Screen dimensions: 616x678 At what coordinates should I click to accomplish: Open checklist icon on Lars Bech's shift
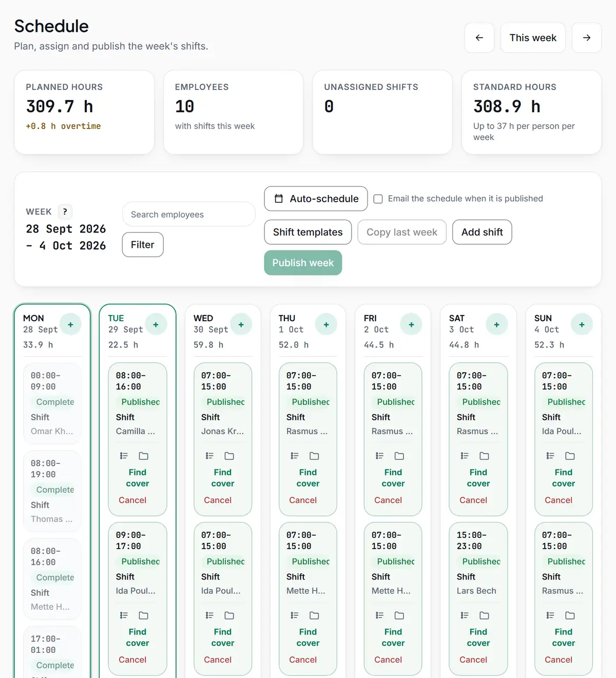465,615
